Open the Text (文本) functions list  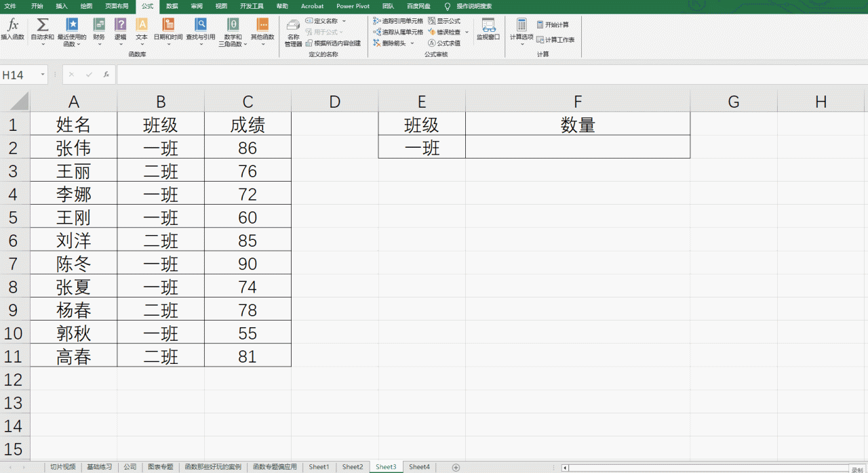[x=141, y=33]
